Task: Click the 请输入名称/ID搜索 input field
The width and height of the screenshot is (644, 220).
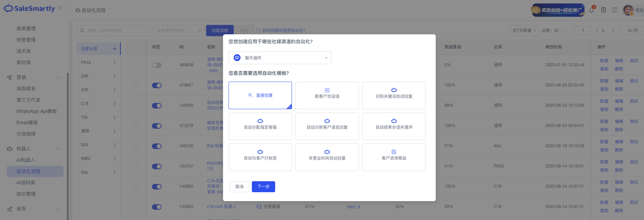Action: coord(114,31)
